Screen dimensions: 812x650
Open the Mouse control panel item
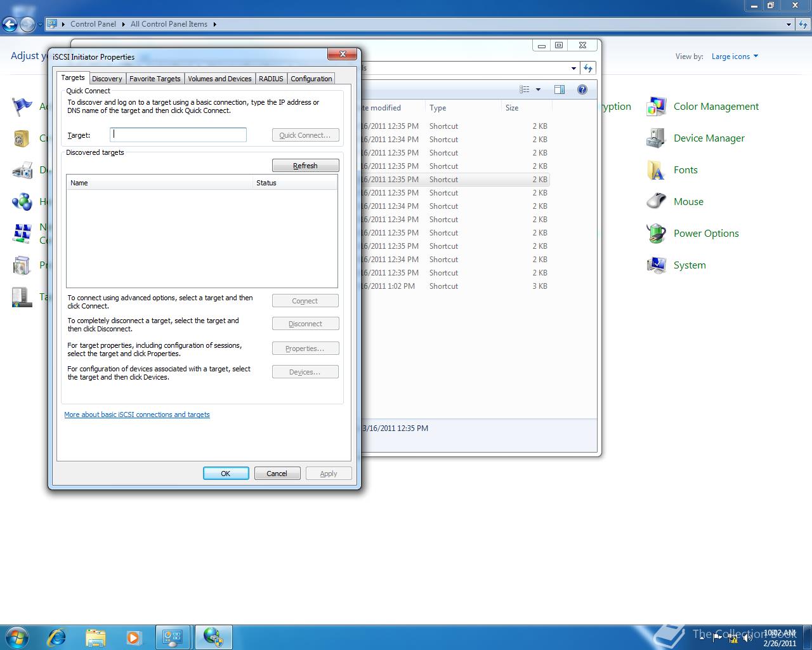(x=675, y=202)
